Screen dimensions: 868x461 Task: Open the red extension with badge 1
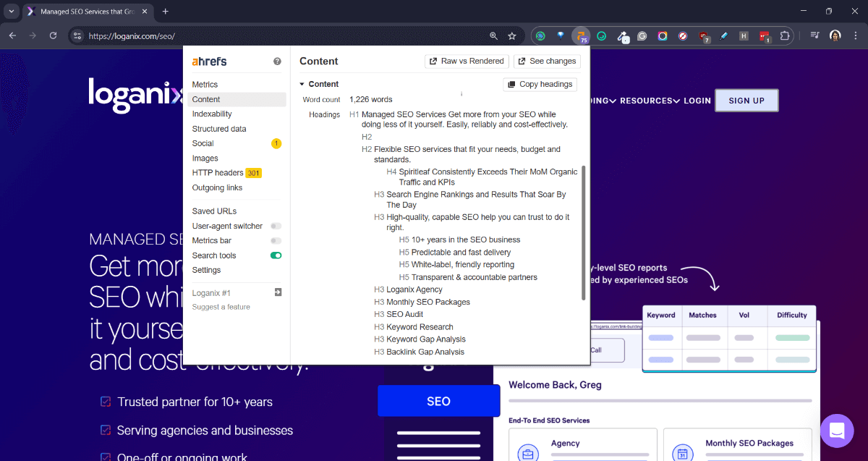click(x=765, y=35)
